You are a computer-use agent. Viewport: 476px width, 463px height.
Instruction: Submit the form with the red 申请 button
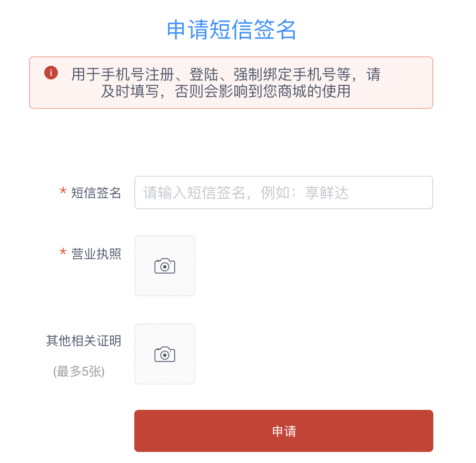tap(283, 431)
